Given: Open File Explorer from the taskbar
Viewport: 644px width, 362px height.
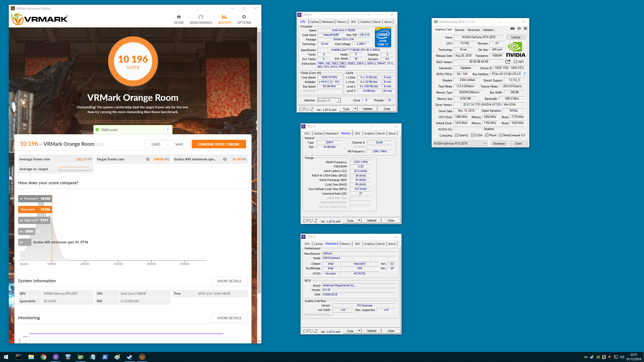Looking at the screenshot, I should 31,357.
